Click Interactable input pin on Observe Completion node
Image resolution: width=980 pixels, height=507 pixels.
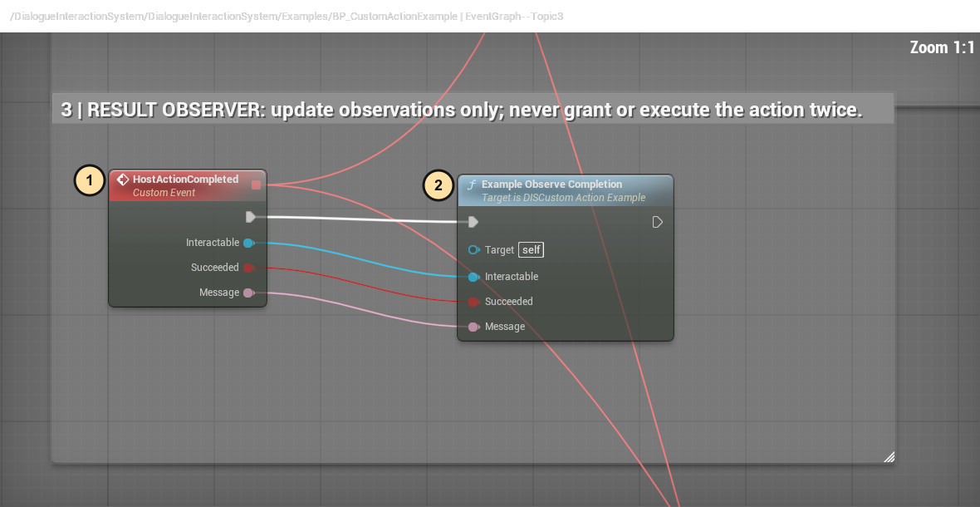coord(473,276)
